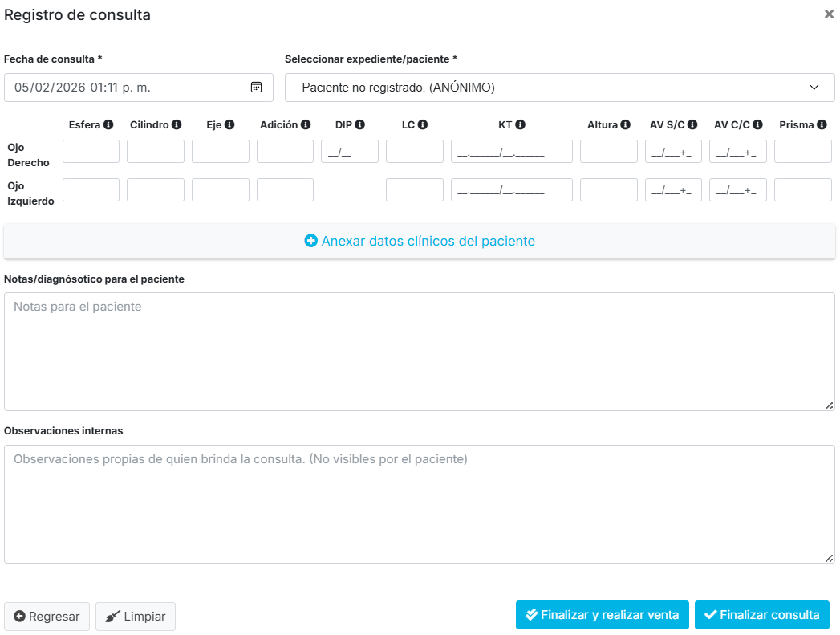Click the AV S/C info icon
The image size is (840, 635).
click(x=692, y=125)
